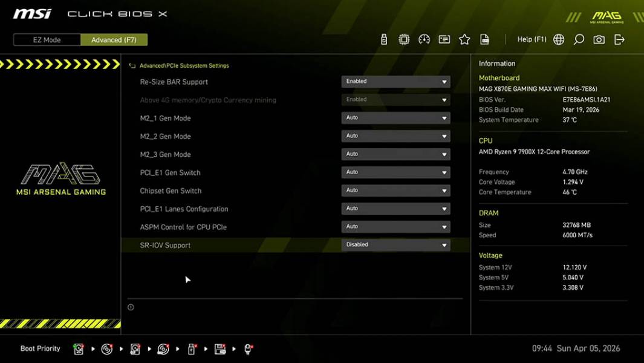Click the first hard drive in Boot Priority

tap(79, 348)
